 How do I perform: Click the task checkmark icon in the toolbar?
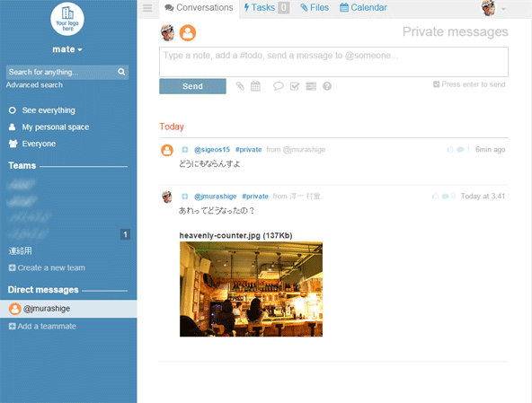(295, 86)
